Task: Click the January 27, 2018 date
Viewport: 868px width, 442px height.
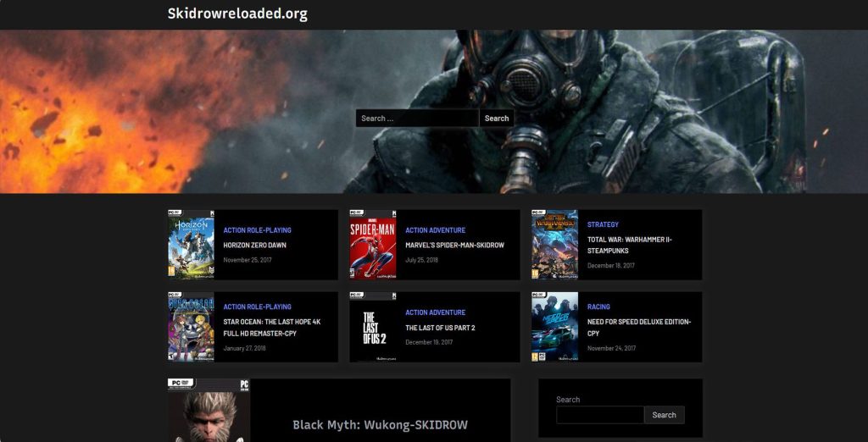Action: click(x=244, y=349)
